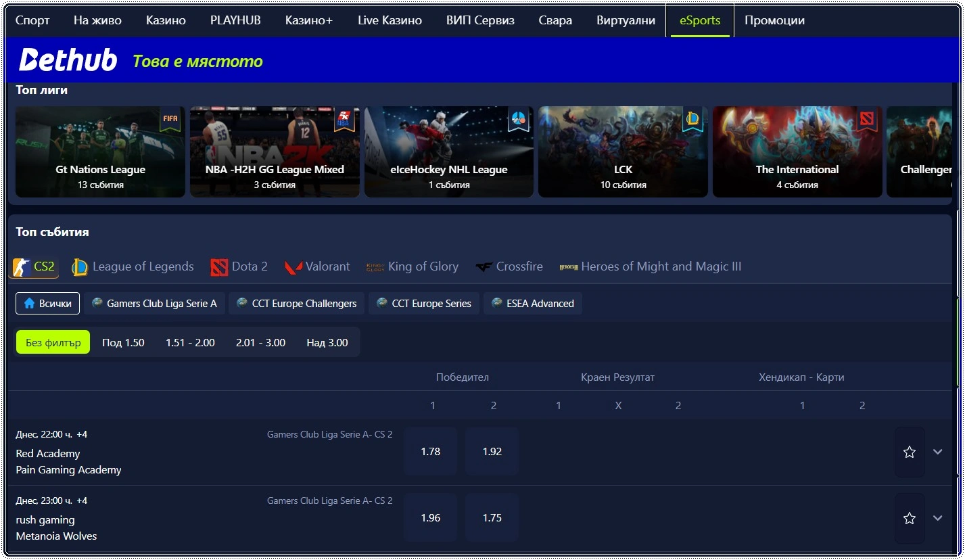Viewport: 965px width, 560px height.
Task: Open Live Казино section
Action: pyautogui.click(x=390, y=20)
